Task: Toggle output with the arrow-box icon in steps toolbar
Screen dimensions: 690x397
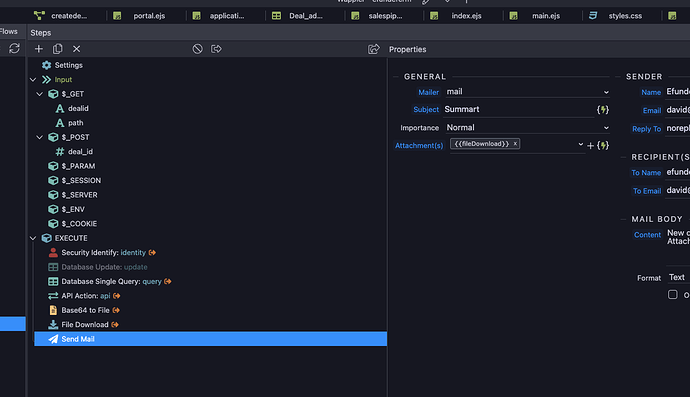Action: (x=216, y=49)
